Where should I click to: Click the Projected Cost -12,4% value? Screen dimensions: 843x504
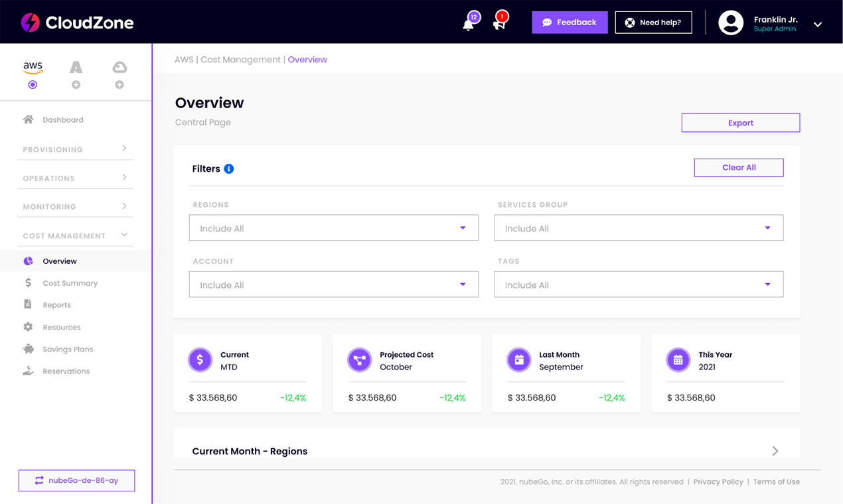pyautogui.click(x=453, y=398)
